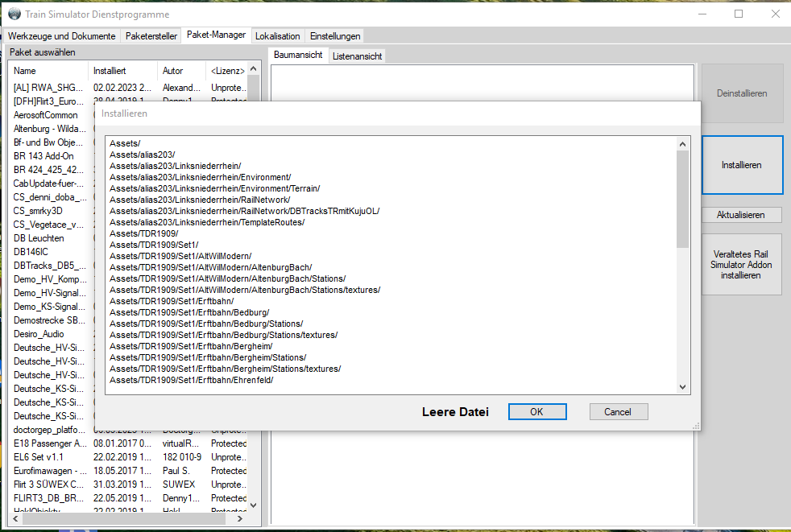Image resolution: width=791 pixels, height=532 pixels.
Task: Click Assets/alias203/Linksniederrhein/TemplateRoutes/ entry
Action: pyautogui.click(x=207, y=222)
